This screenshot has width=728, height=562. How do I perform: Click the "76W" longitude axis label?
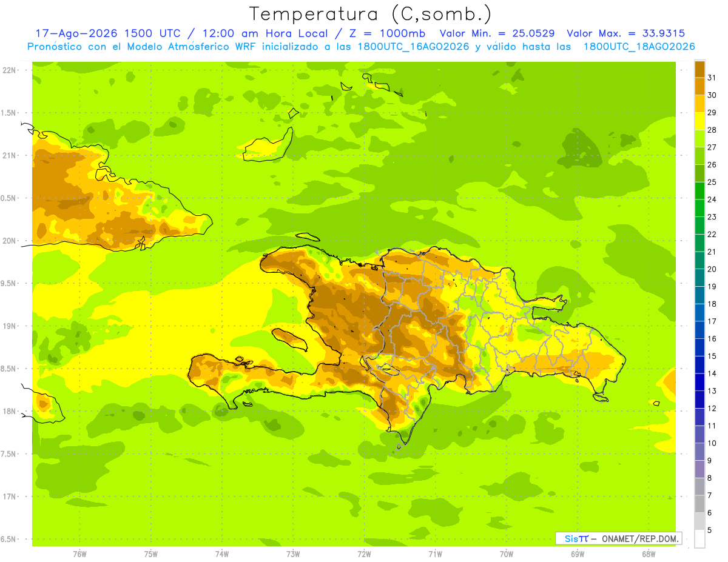(x=79, y=554)
